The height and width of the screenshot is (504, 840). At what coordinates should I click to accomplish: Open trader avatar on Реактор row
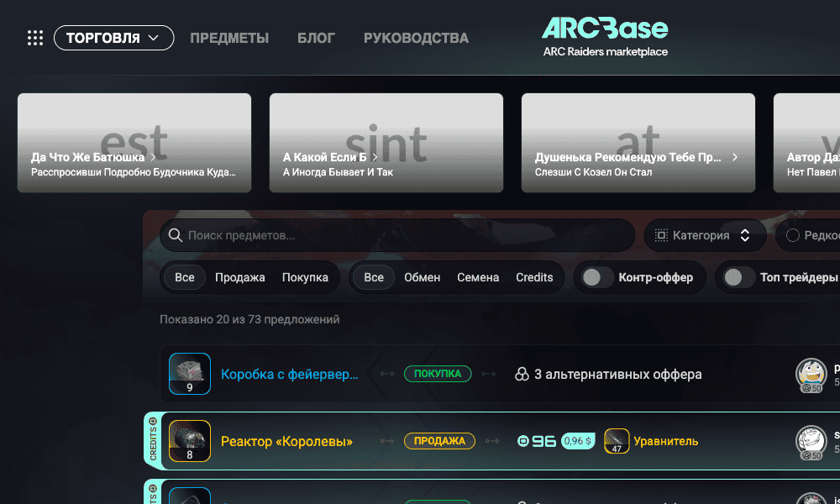pyautogui.click(x=811, y=442)
